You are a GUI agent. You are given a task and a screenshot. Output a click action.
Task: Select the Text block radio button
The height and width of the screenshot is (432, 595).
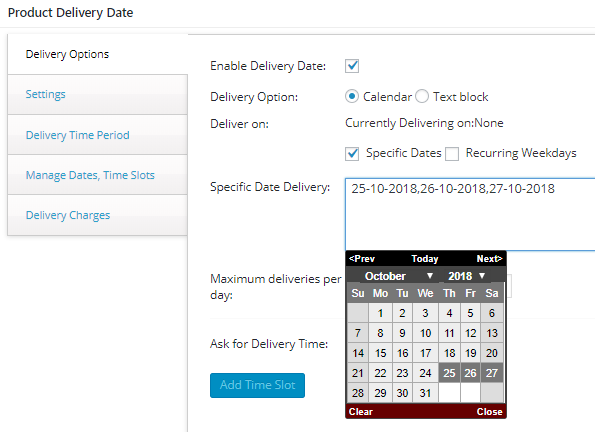(x=422, y=96)
